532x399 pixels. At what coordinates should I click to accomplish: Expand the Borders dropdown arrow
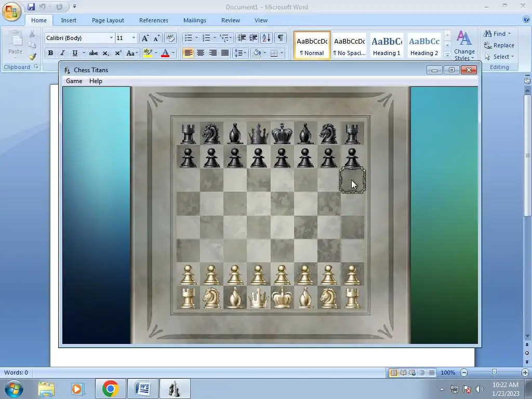(x=282, y=53)
